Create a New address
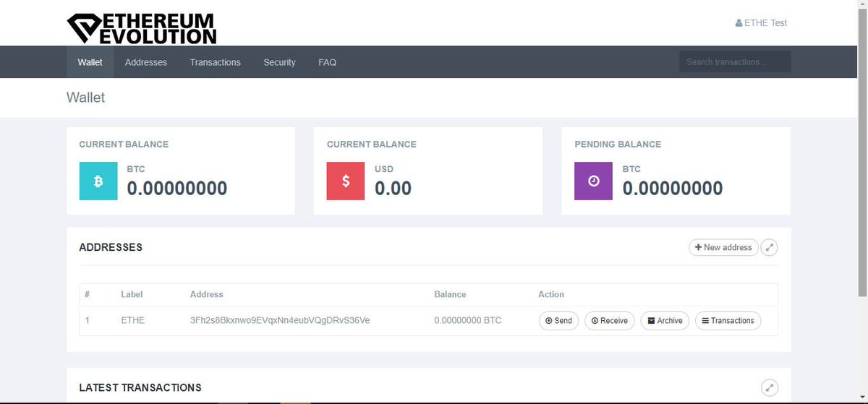This screenshot has width=868, height=404. point(723,247)
